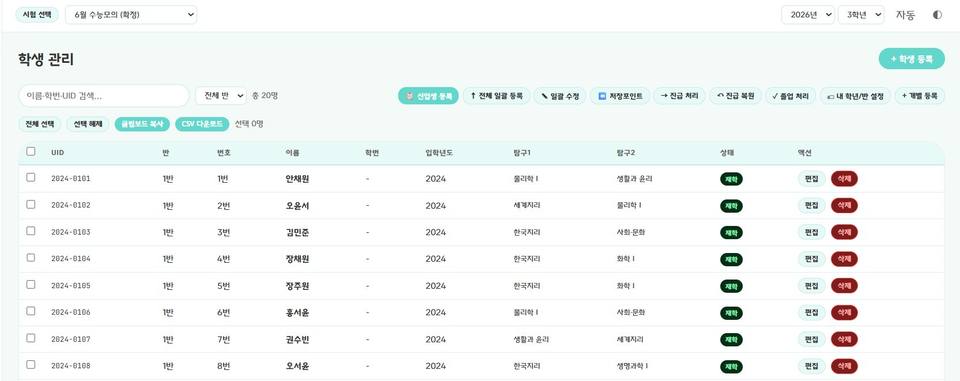This screenshot has height=381, width=960.
Task: Click the 진급 복원 undo button
Action: [735, 96]
